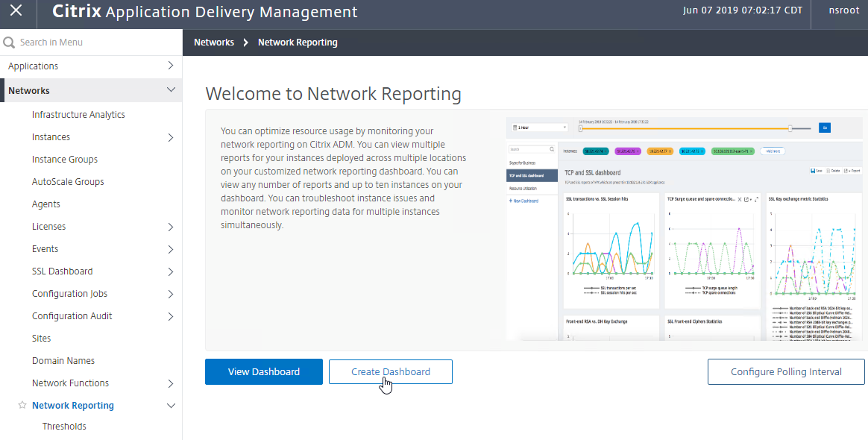Select the Networks menu section
The width and height of the screenshot is (868, 440).
29,91
